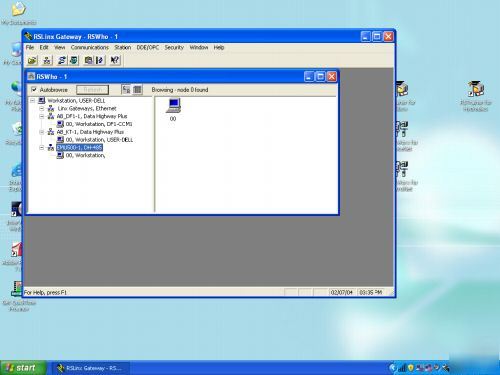Open the Security menu
The image size is (500, 375).
174,47
